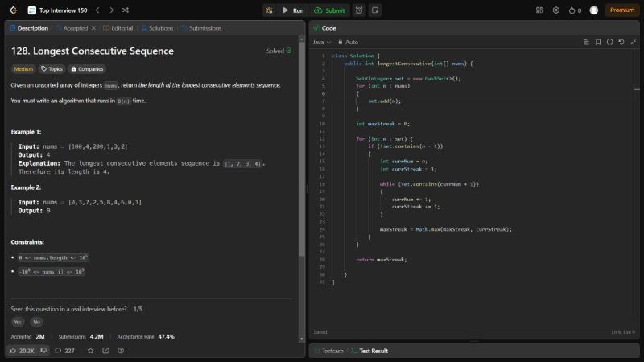Maximize the code editor panel
The height and width of the screenshot is (362, 644).
[634, 43]
